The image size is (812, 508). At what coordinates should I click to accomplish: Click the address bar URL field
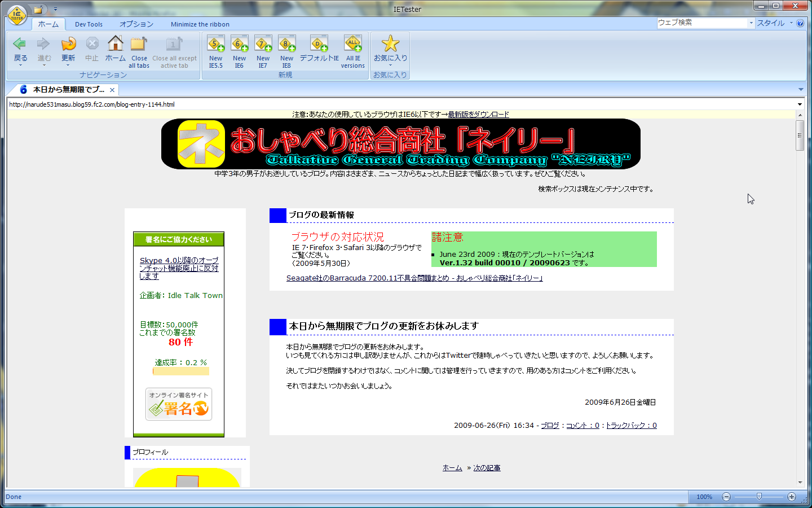(400, 104)
